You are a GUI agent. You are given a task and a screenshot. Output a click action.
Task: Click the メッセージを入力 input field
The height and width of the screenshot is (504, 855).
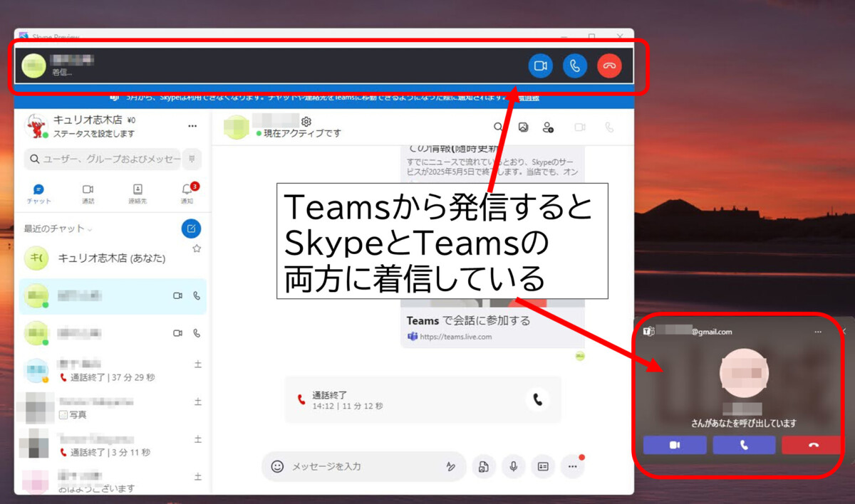pos(363,466)
